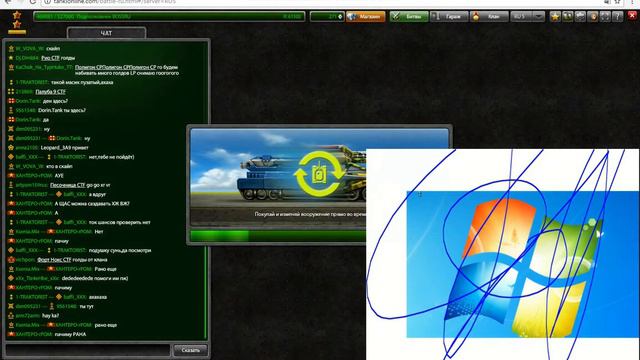The width and height of the screenshot is (640, 360).
Task: Click the rank icon beside "hay ka?" message
Action: (x=11, y=316)
